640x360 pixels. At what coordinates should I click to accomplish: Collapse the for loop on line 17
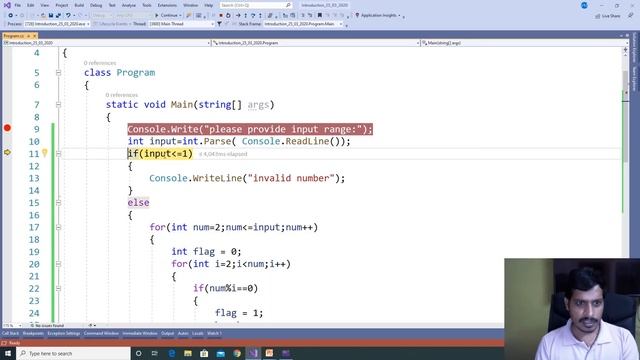pos(58,227)
